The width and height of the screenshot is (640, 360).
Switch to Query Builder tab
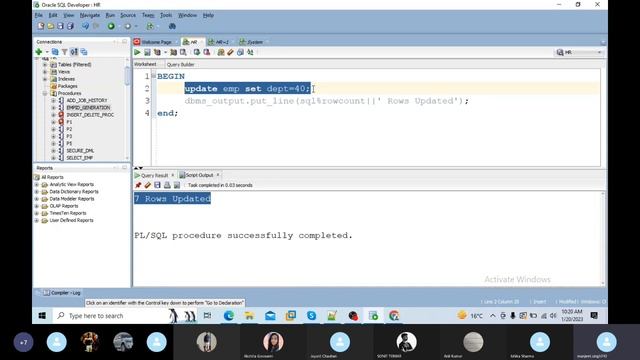(x=180, y=64)
